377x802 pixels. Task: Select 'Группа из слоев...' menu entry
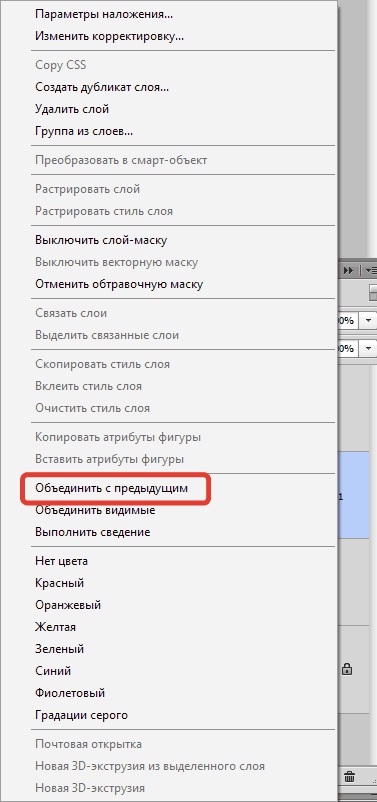(x=84, y=131)
